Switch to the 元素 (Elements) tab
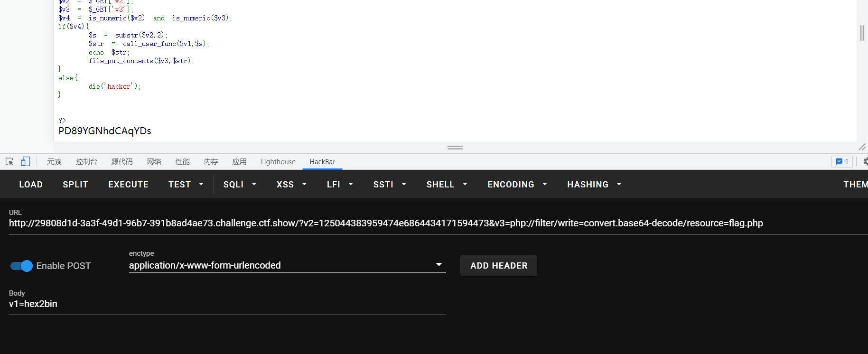 [54, 162]
